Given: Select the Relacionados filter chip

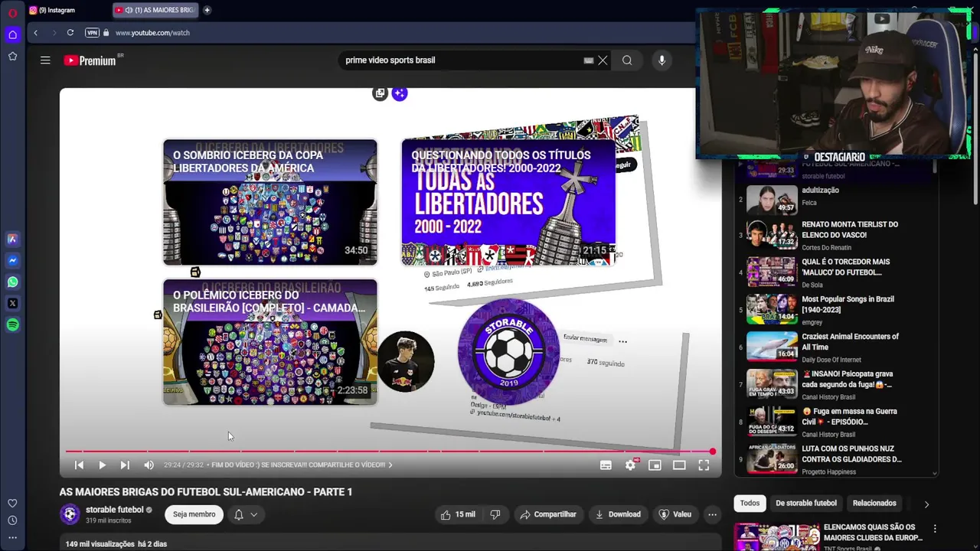Looking at the screenshot, I should tap(874, 503).
